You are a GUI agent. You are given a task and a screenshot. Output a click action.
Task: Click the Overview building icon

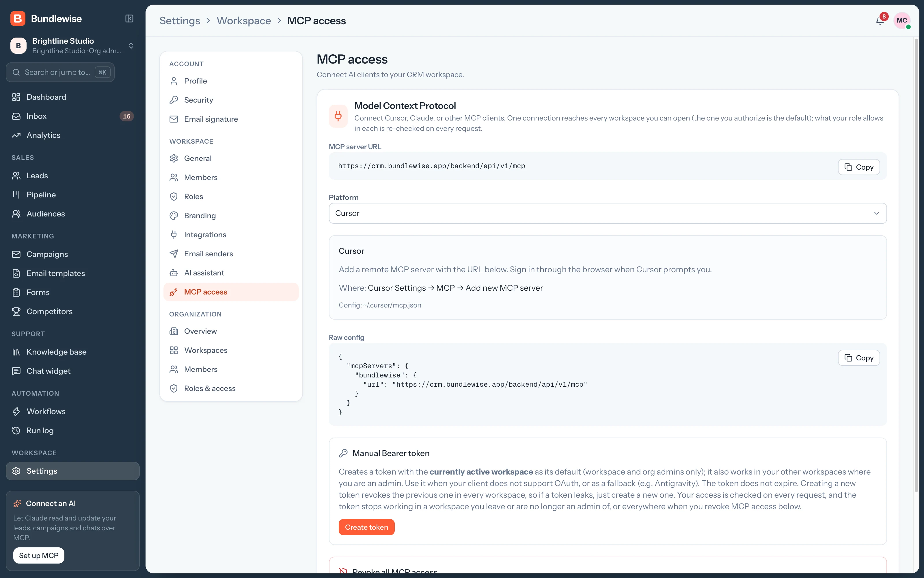click(174, 331)
